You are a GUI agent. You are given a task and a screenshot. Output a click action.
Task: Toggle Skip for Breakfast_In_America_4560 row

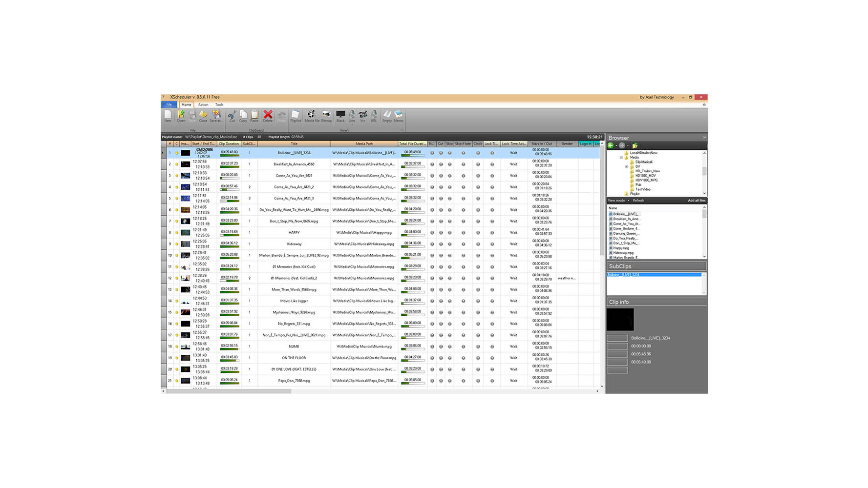click(x=449, y=164)
